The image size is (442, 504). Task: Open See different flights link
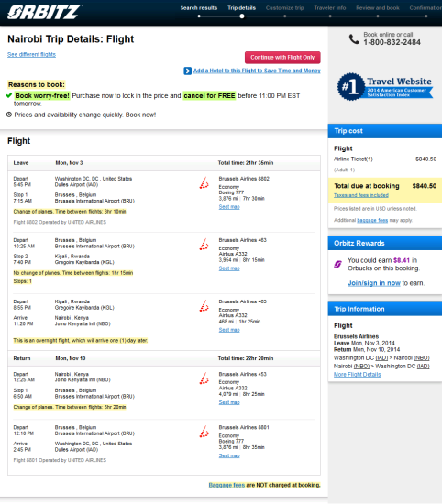pos(31,54)
